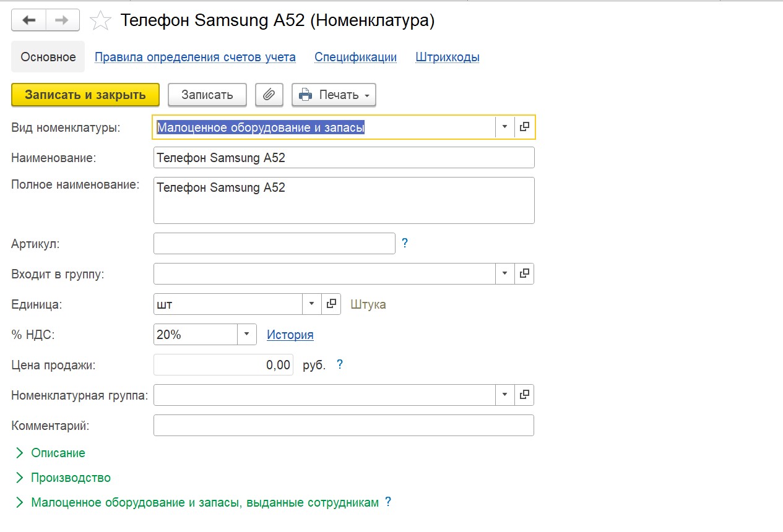Switch to the Основное tab
Viewport: 783px width, 532px height.
(48, 57)
